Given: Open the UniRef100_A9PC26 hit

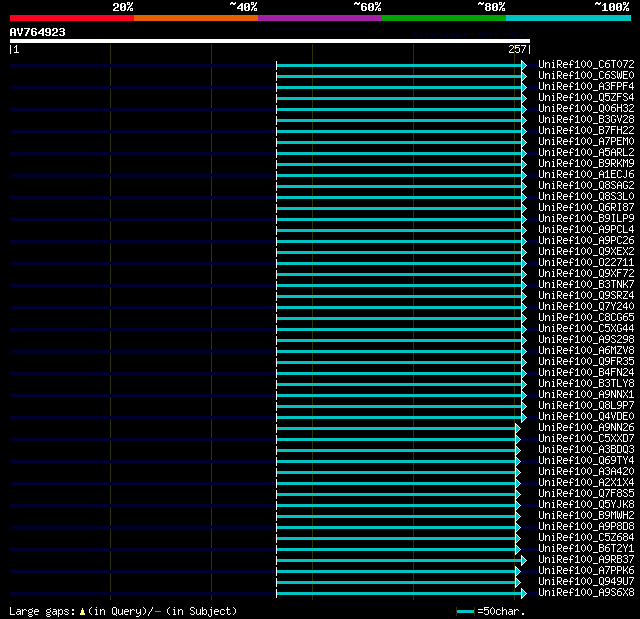Looking at the screenshot, I should click(586, 241).
